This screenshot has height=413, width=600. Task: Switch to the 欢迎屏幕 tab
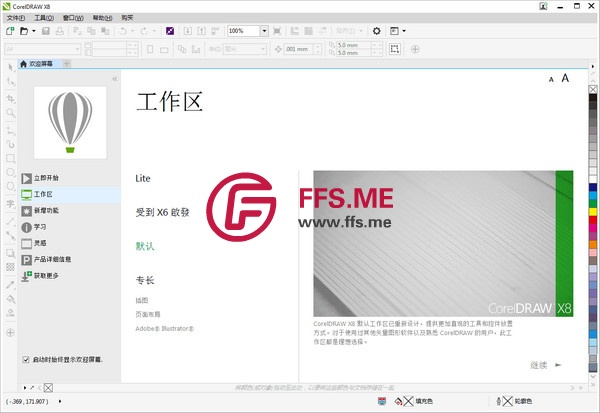[40, 64]
